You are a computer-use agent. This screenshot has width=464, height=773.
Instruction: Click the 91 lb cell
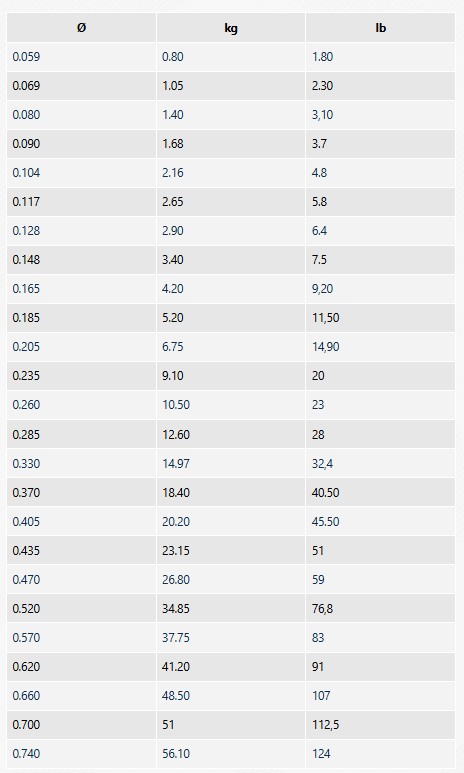380,667
